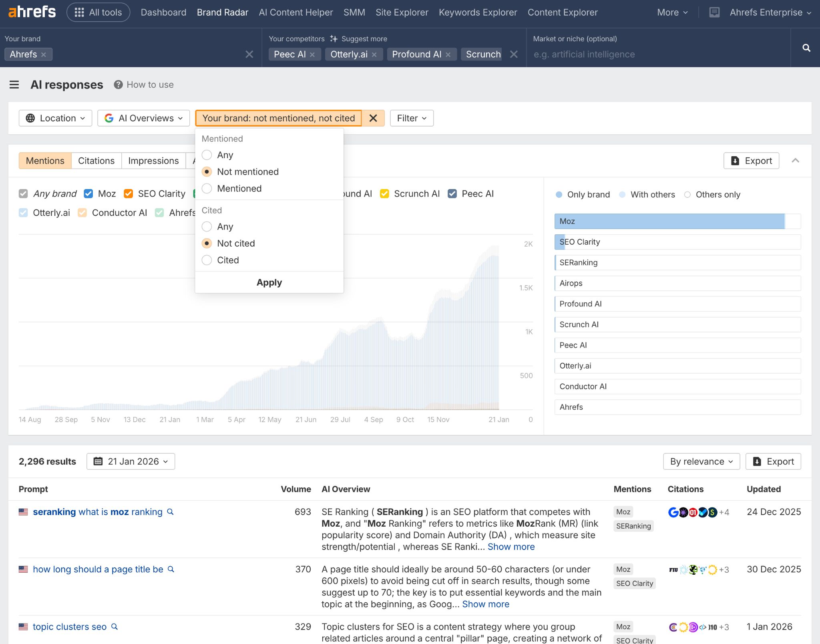This screenshot has width=820, height=644.
Task: Uncheck the Moz brand checkbox
Action: [x=88, y=193]
